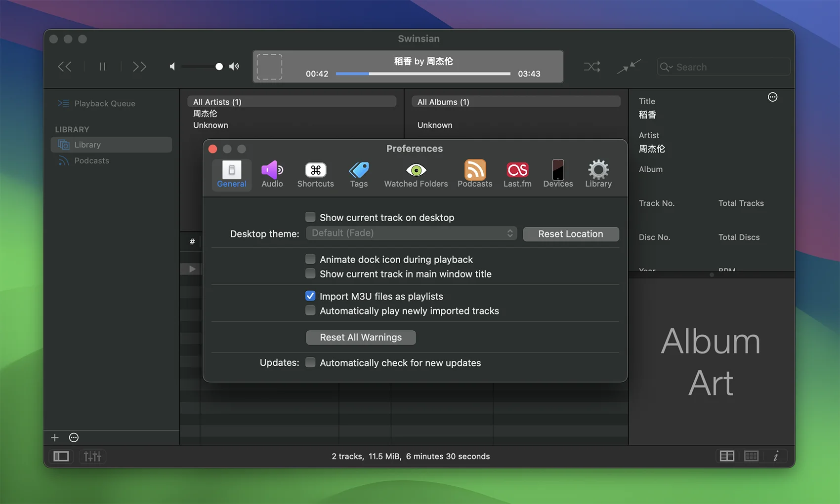Select All Artists (1) in browser
840x504 pixels.
(292, 102)
